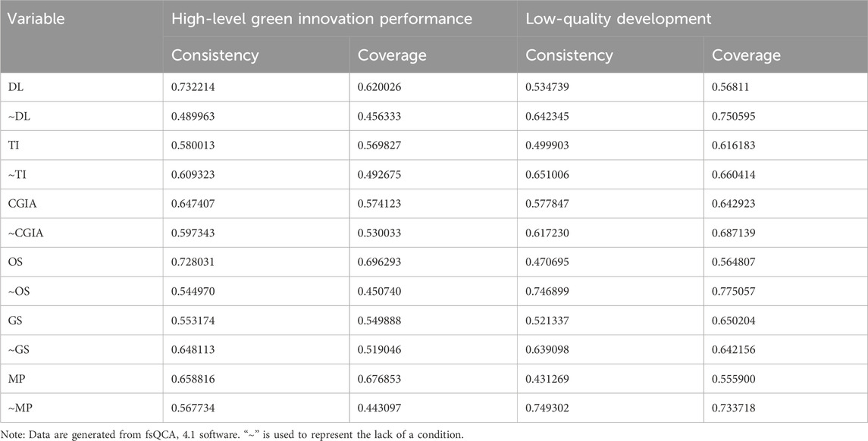This screenshot has height=441, width=868.
Task: Click the ~DL row label
Action: 19,116
